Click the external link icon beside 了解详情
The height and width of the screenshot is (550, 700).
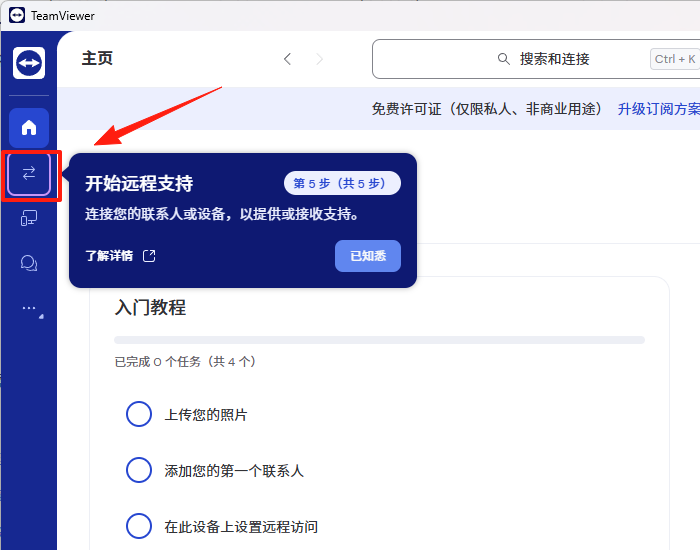pos(149,256)
